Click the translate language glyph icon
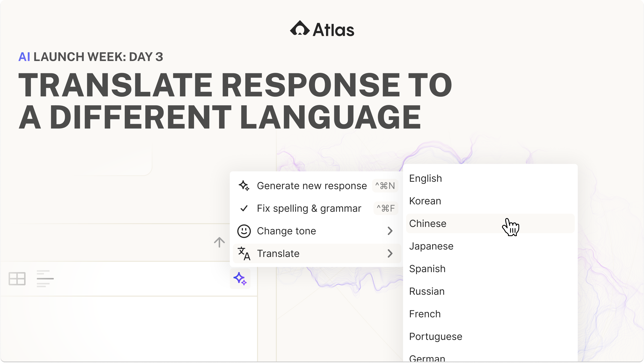 coord(244,254)
